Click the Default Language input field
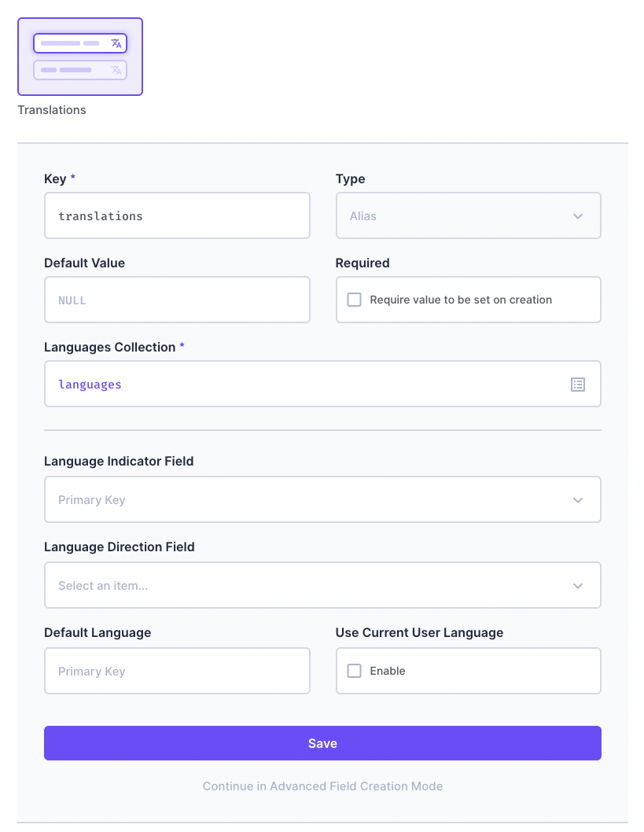 (x=177, y=670)
